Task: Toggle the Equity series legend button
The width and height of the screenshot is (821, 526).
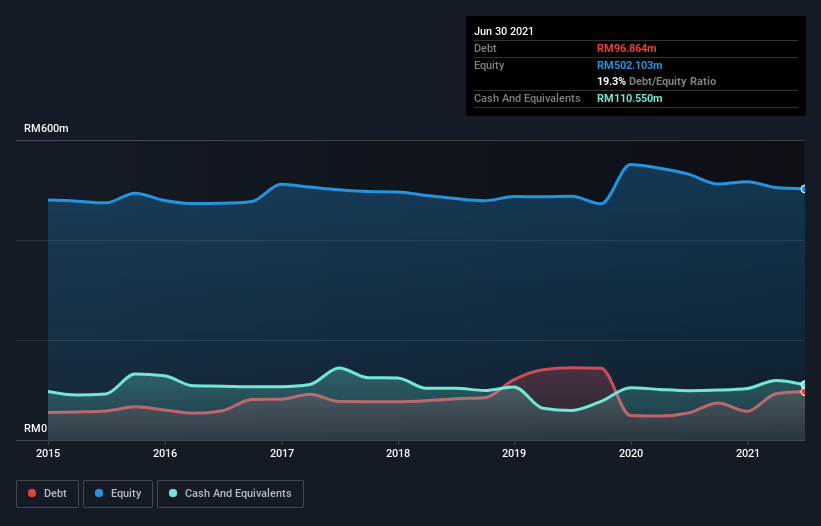Action: 118,494
